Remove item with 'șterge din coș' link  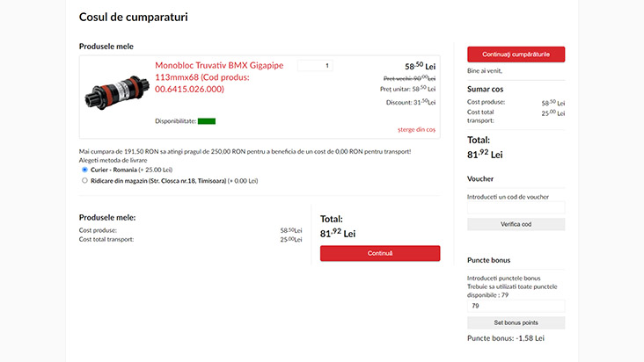pyautogui.click(x=416, y=129)
